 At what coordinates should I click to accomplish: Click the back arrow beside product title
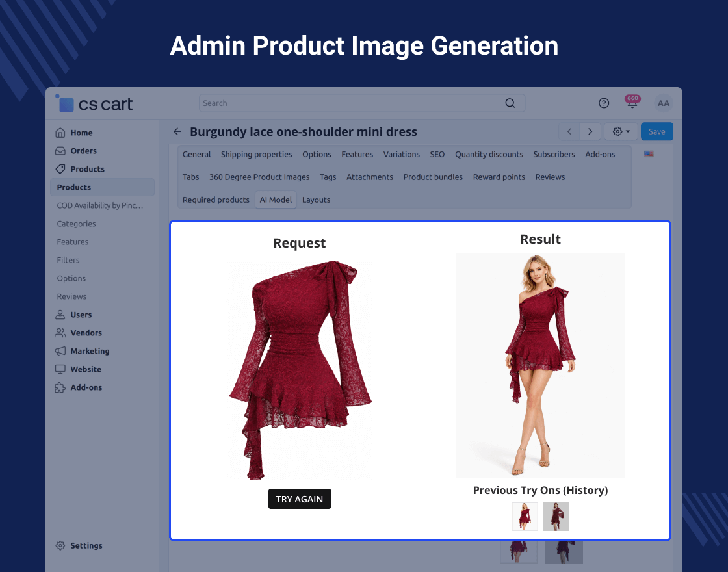pyautogui.click(x=177, y=132)
